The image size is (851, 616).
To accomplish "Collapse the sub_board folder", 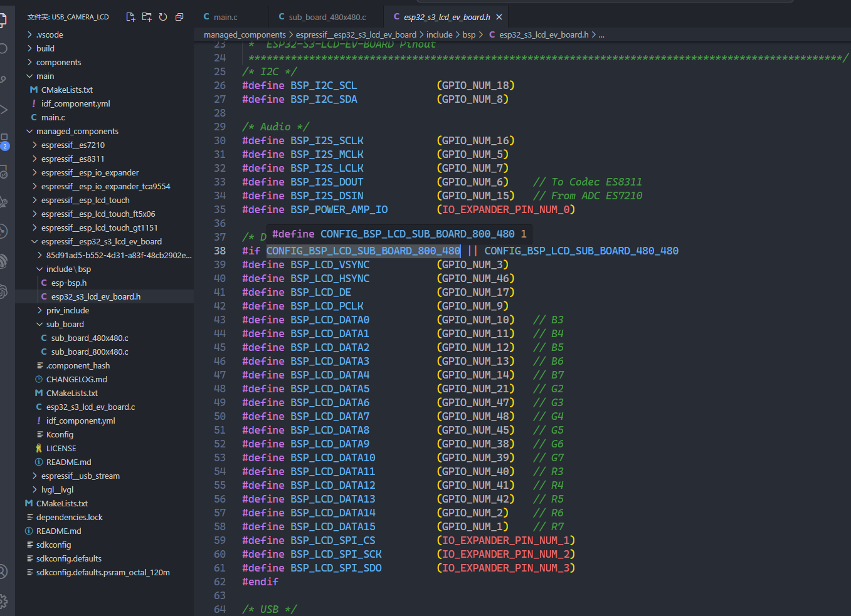I will coord(40,324).
